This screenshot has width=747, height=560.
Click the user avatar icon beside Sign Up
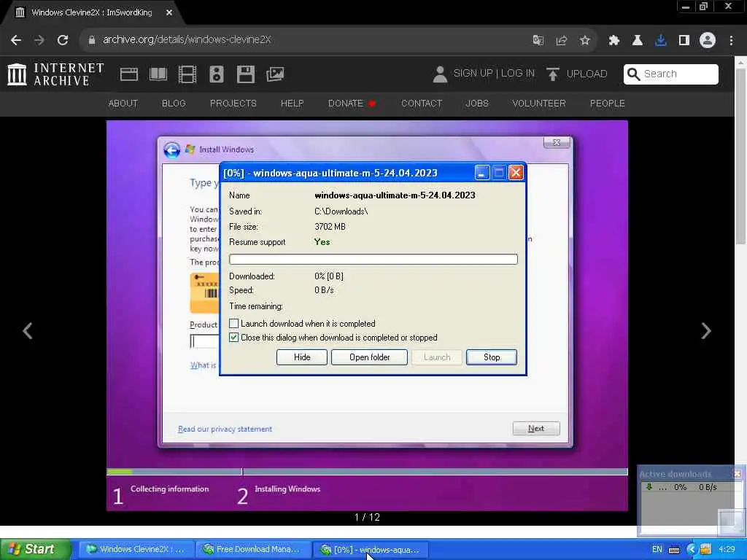440,74
